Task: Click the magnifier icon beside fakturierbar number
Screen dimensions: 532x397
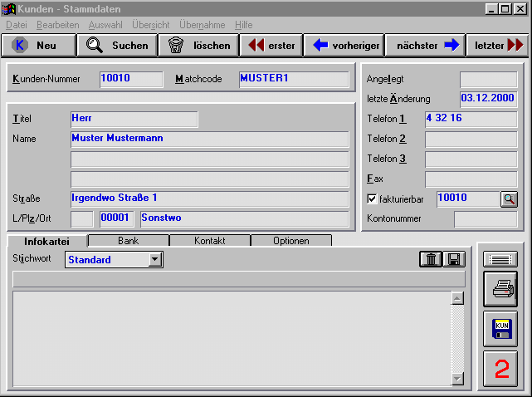Action: point(509,199)
